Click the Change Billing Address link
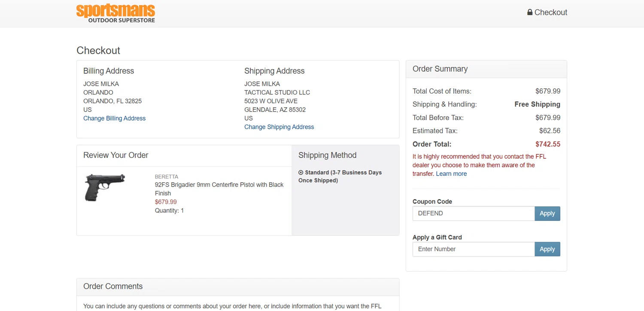This screenshot has width=644, height=311. [114, 118]
